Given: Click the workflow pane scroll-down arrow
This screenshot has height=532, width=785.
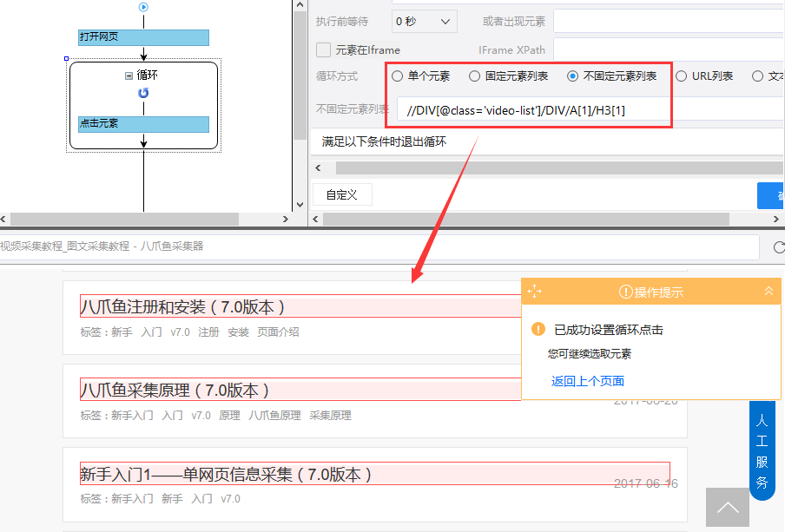Looking at the screenshot, I should coord(300,204).
